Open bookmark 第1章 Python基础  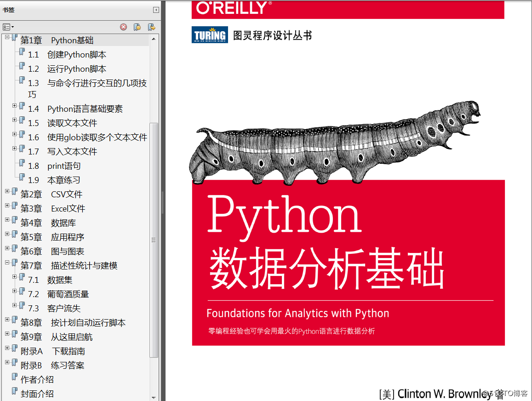tap(57, 40)
